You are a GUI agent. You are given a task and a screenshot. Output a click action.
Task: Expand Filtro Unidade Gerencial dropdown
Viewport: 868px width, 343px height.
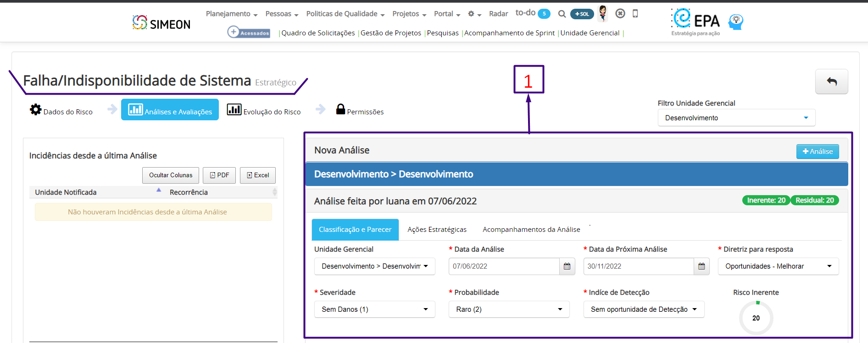(x=736, y=118)
